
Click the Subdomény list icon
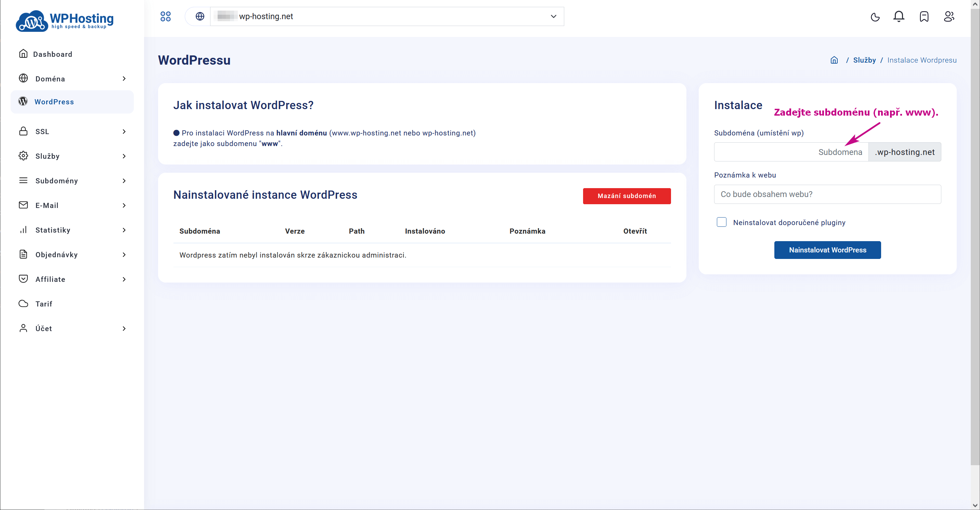[23, 180]
